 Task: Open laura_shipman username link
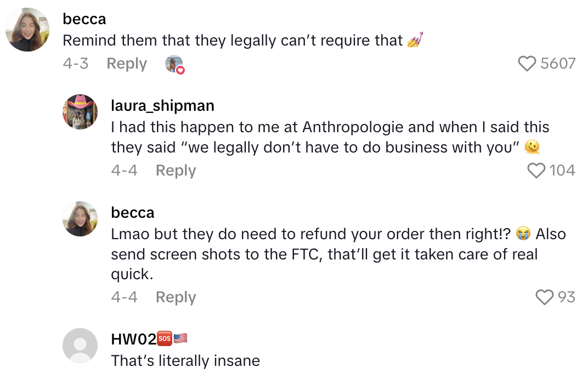click(163, 106)
